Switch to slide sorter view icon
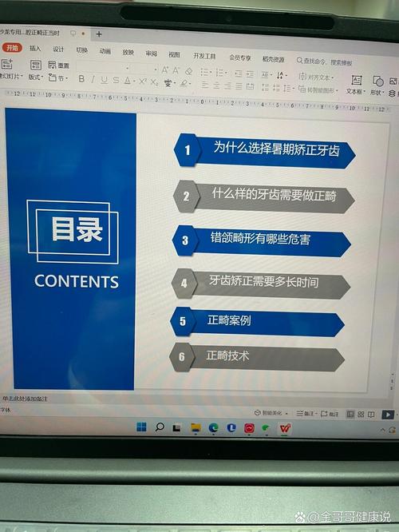The width and height of the screenshot is (399, 532). 361,415
